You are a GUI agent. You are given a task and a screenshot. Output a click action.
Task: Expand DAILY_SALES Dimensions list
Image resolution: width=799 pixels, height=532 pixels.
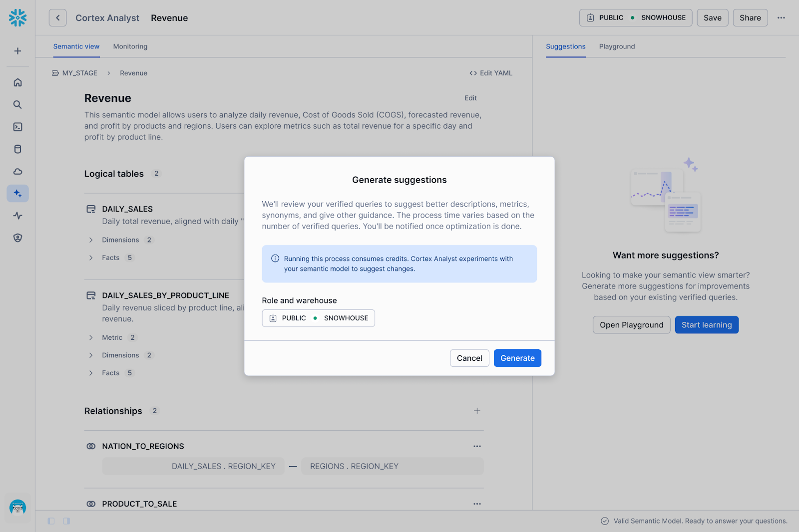pyautogui.click(x=91, y=240)
